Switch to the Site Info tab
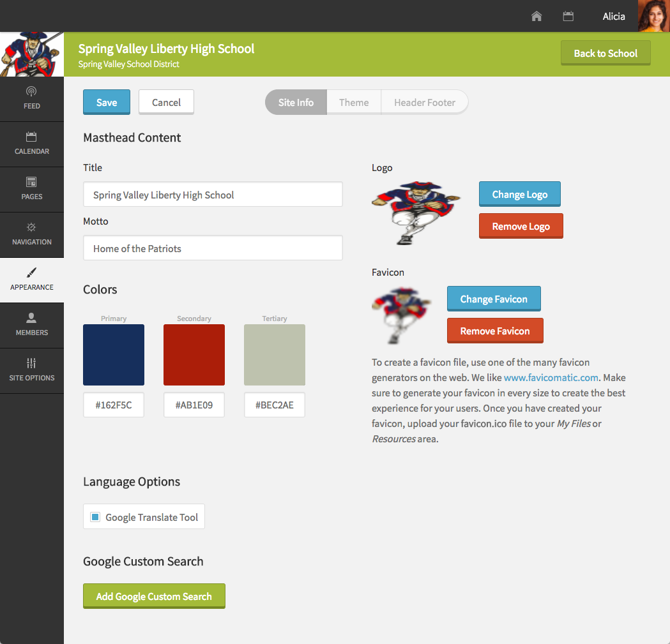This screenshot has width=670, height=644. pyautogui.click(x=296, y=103)
